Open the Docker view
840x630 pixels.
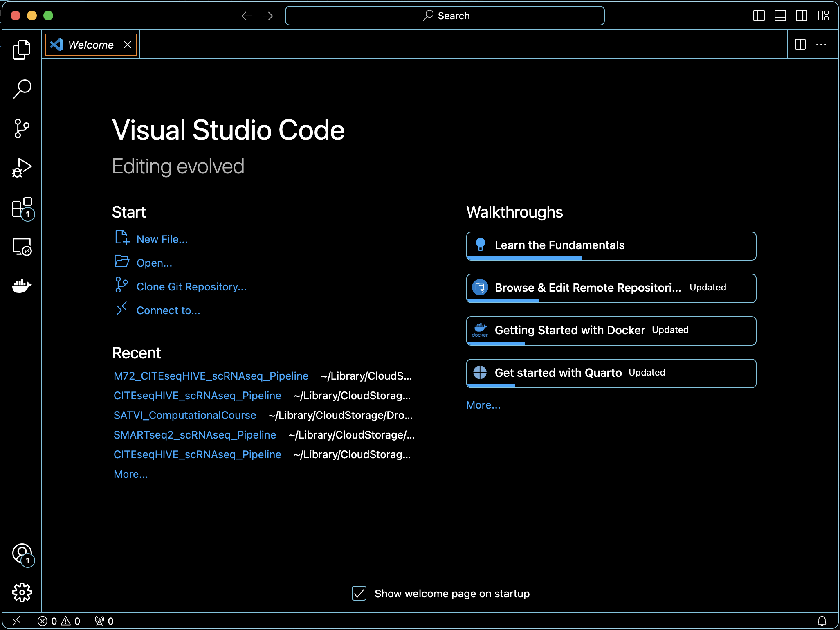pyautogui.click(x=22, y=286)
